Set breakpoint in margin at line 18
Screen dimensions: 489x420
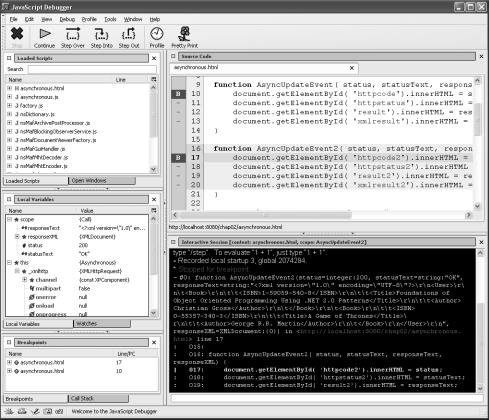click(178, 167)
